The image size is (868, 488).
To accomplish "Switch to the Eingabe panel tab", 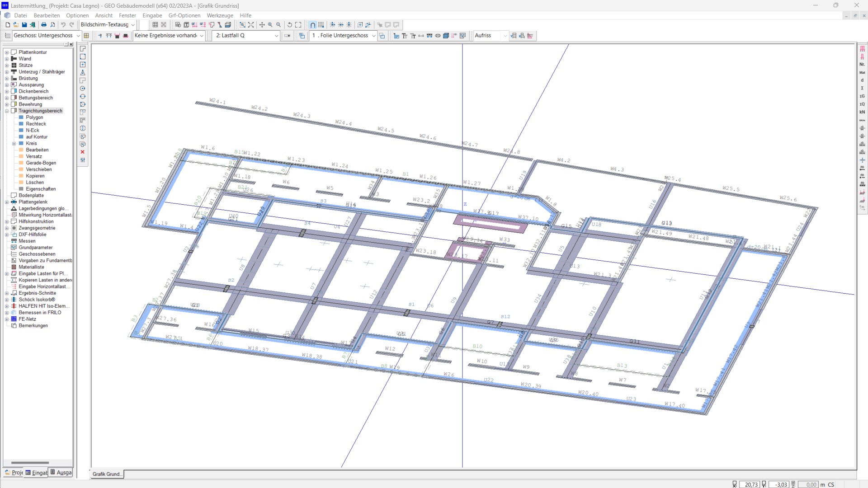I will point(36,473).
